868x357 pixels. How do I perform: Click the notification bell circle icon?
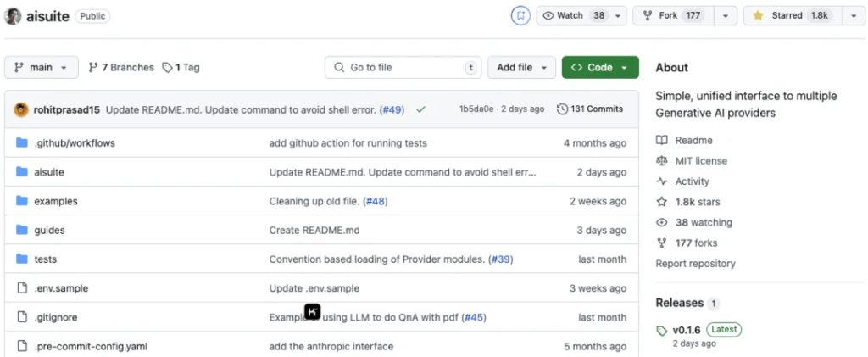pyautogui.click(x=520, y=15)
